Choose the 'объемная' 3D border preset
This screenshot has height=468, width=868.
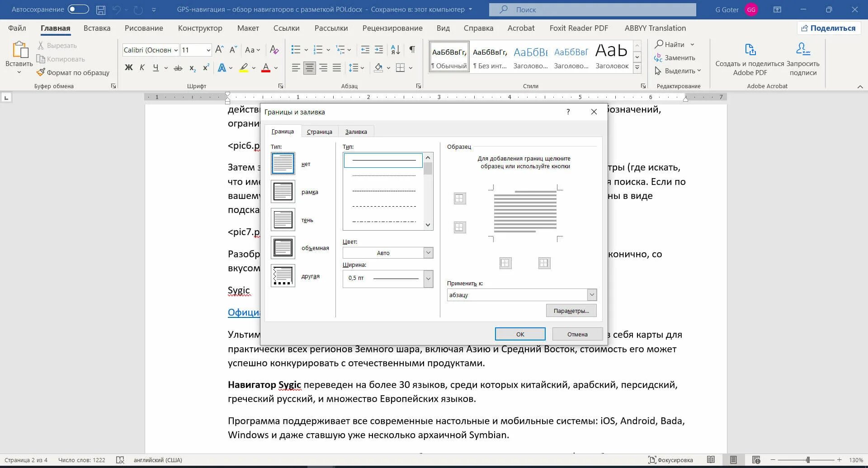[x=283, y=248]
